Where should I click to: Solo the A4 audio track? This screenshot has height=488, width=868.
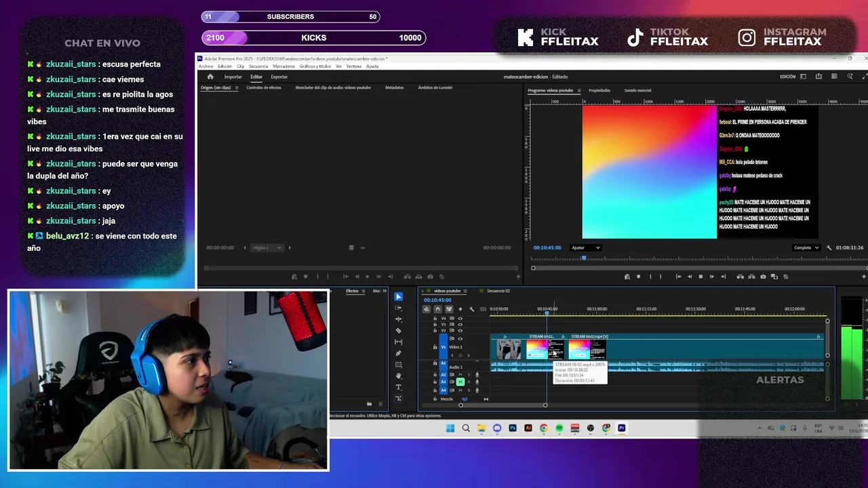point(468,390)
